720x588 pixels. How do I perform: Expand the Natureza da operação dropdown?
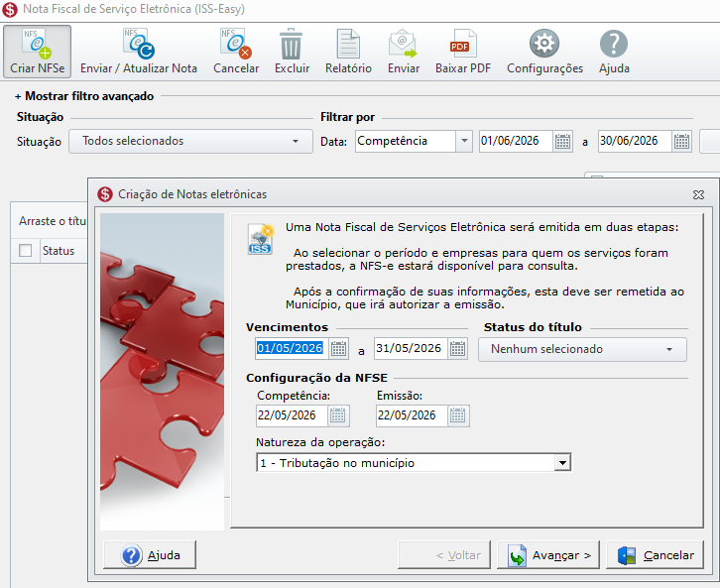[562, 463]
